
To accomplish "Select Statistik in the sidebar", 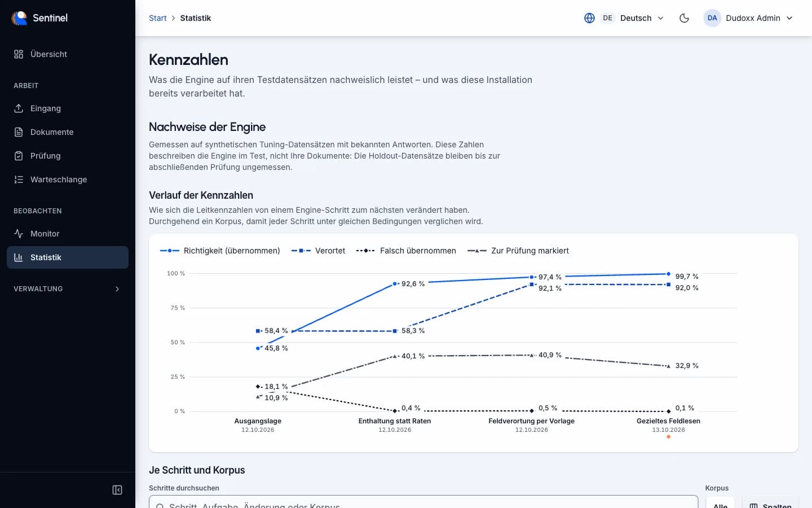I will coord(68,257).
